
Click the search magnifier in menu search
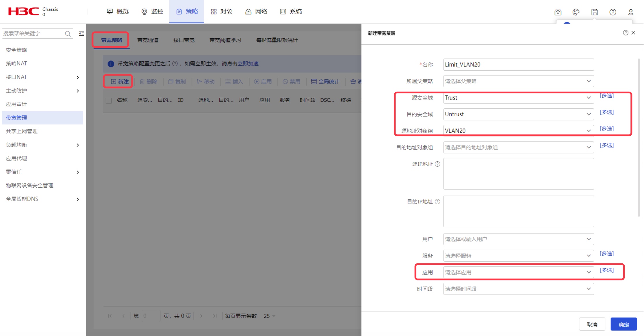[68, 34]
